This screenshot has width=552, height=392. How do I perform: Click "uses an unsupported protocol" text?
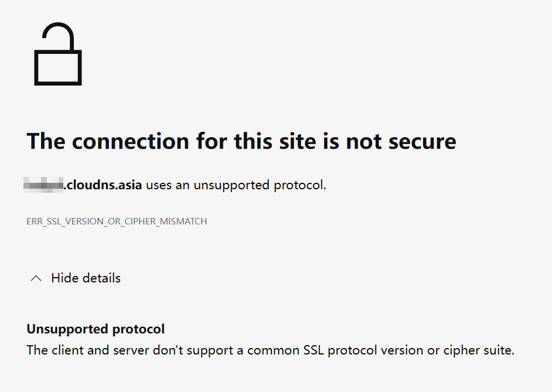click(x=236, y=186)
